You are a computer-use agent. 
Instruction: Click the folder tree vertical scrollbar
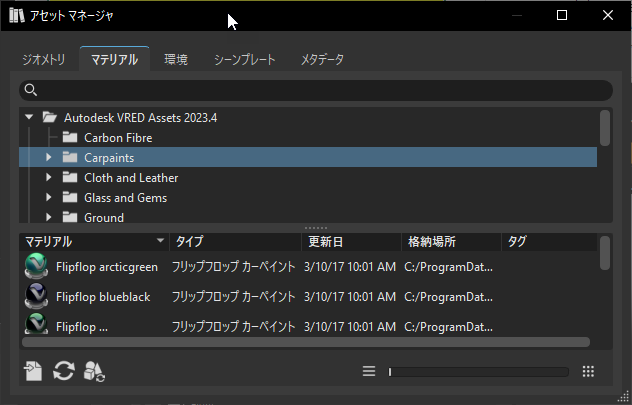[x=605, y=128]
